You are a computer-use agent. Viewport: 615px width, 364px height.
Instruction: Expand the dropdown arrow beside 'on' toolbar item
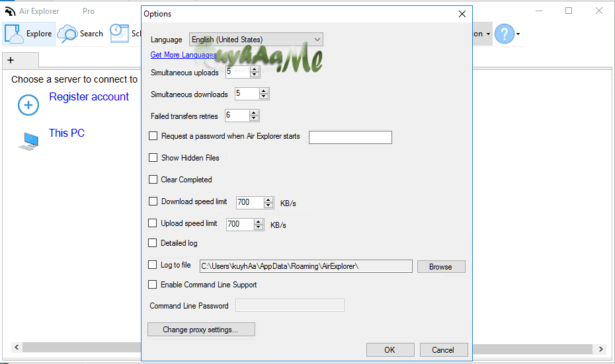[488, 34]
